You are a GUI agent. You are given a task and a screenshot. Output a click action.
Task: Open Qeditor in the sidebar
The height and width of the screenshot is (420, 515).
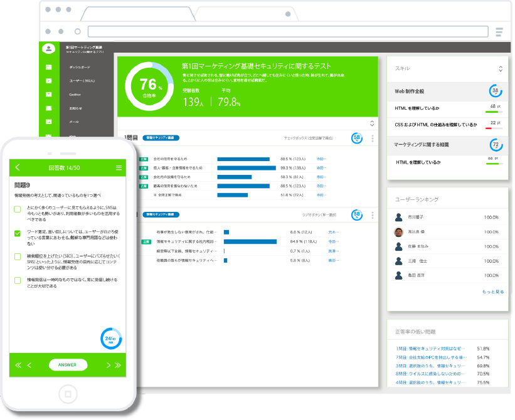click(75, 95)
